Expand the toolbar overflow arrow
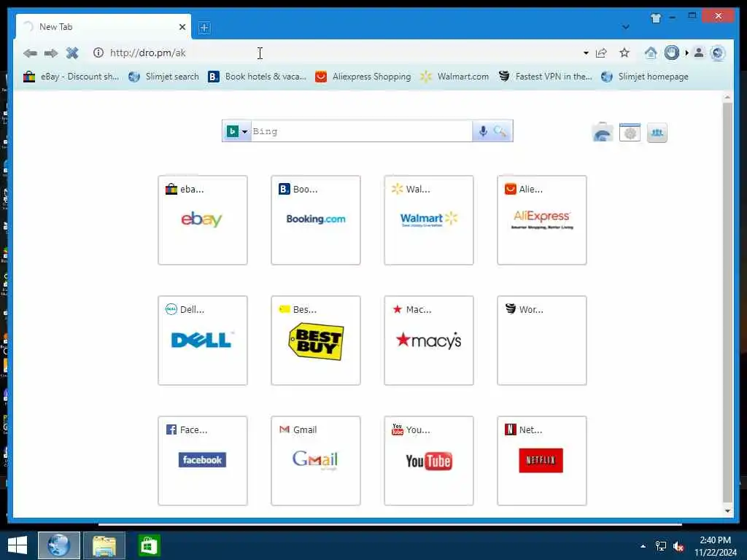The width and height of the screenshot is (747, 560). click(x=686, y=52)
